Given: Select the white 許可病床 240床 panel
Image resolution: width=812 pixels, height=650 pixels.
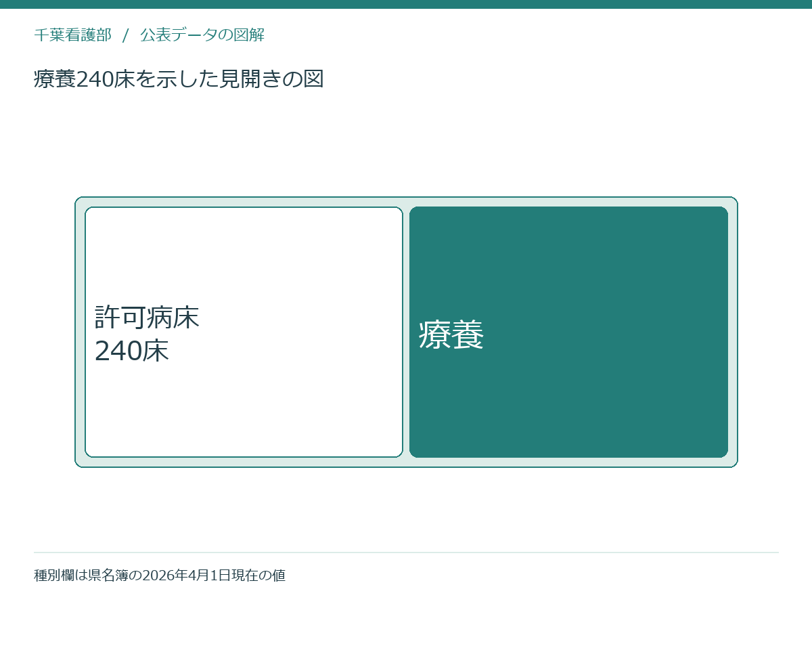Looking at the screenshot, I should coord(244,332).
